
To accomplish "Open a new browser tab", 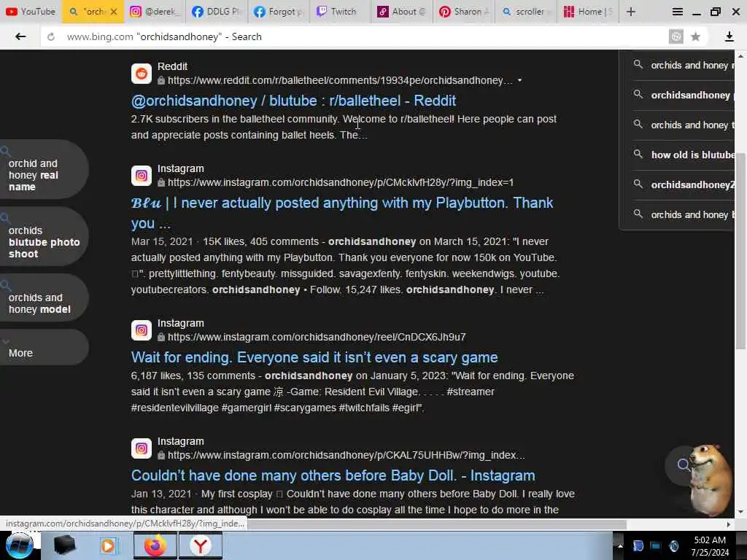I will (631, 12).
